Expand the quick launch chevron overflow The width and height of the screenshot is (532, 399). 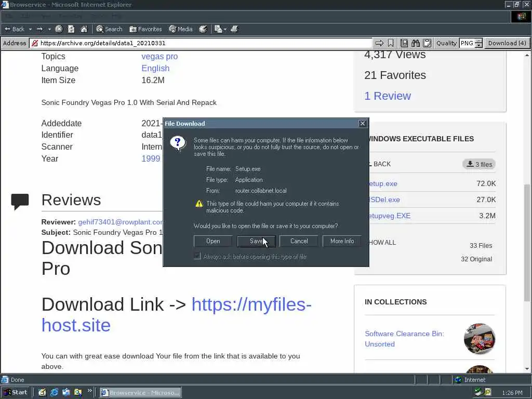[89, 391]
